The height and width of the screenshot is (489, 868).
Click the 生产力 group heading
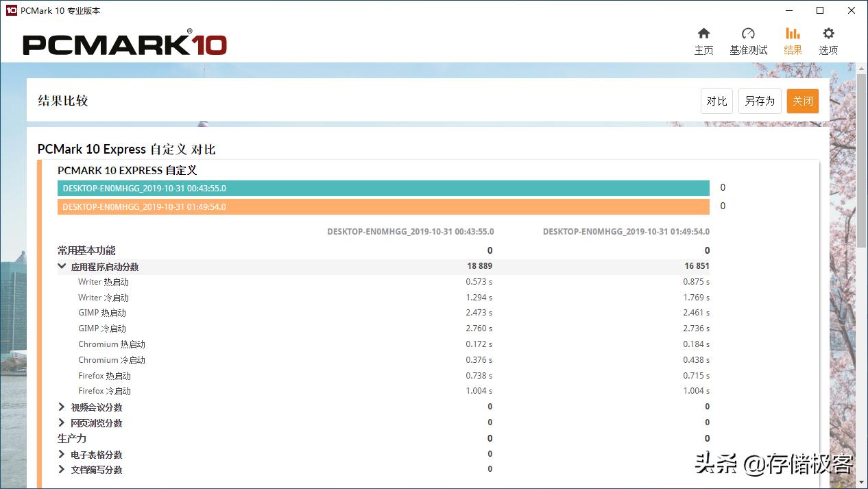pyautogui.click(x=72, y=438)
